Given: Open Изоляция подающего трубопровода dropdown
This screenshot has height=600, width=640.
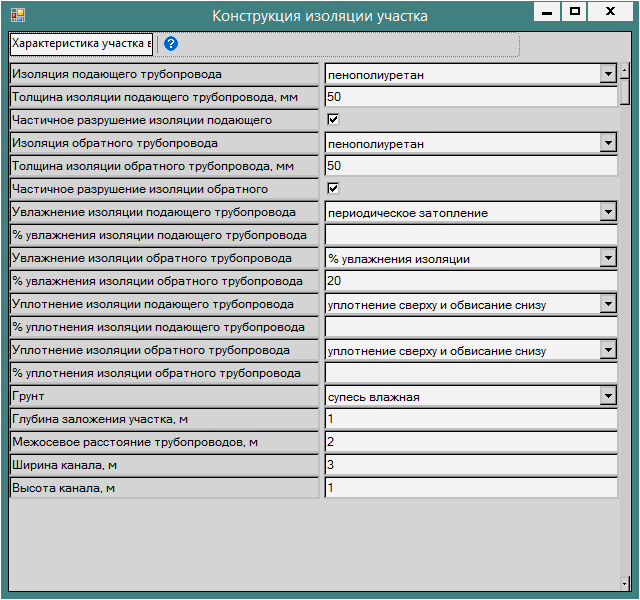Looking at the screenshot, I should (x=607, y=74).
